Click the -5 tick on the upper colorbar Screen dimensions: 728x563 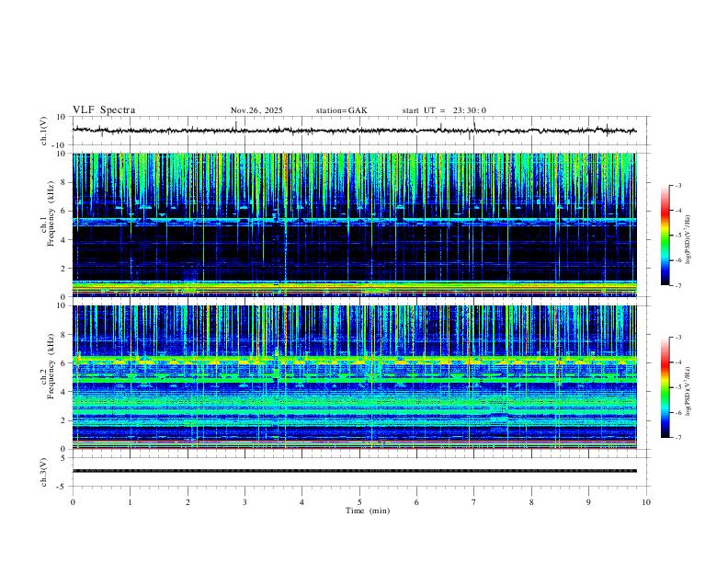point(678,236)
